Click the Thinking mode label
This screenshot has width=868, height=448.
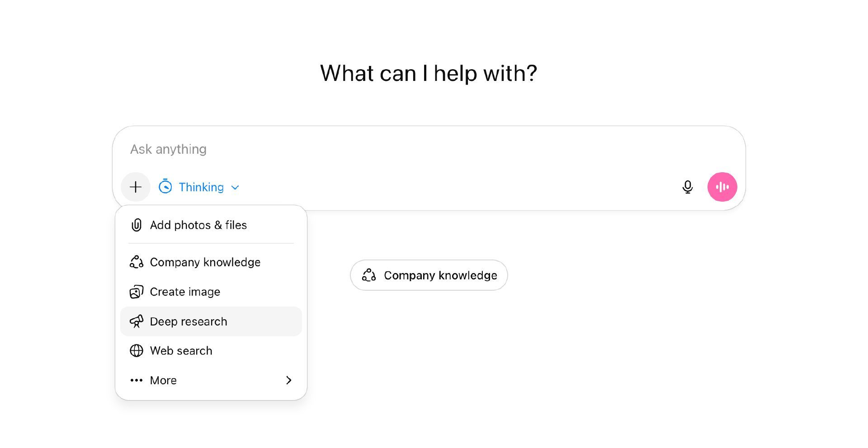pyautogui.click(x=201, y=187)
